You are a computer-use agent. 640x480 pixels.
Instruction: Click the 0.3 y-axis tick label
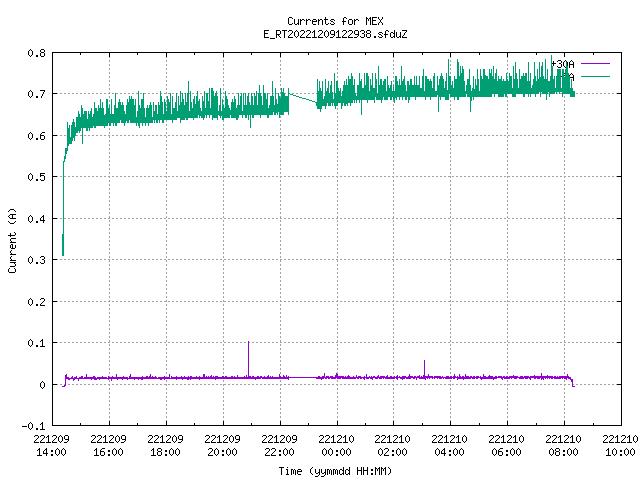[x=36, y=260]
